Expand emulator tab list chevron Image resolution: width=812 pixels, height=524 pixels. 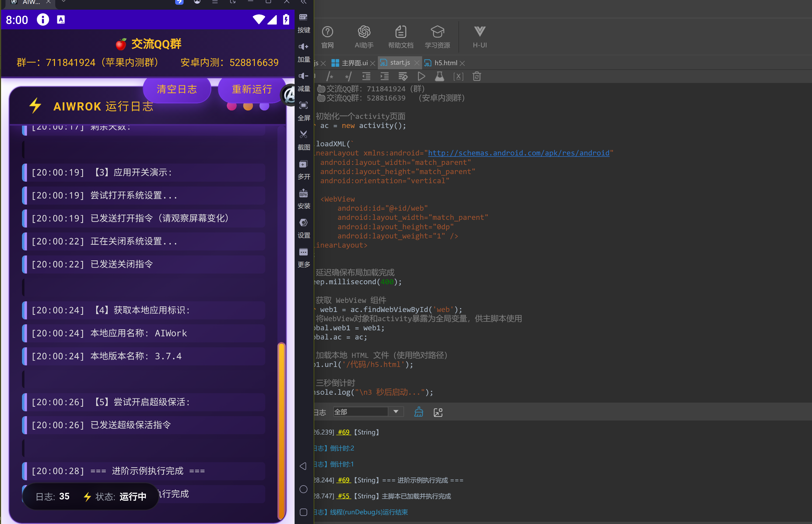tap(64, 1)
